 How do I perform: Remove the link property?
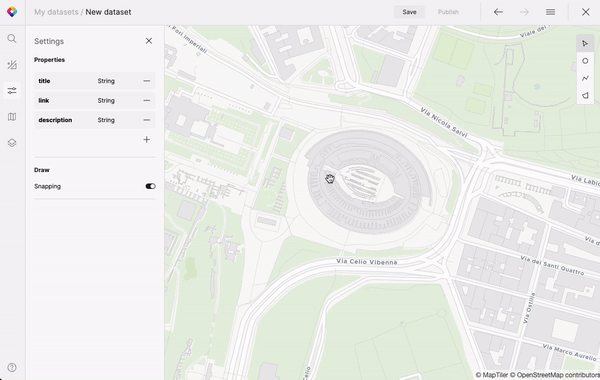(147, 100)
